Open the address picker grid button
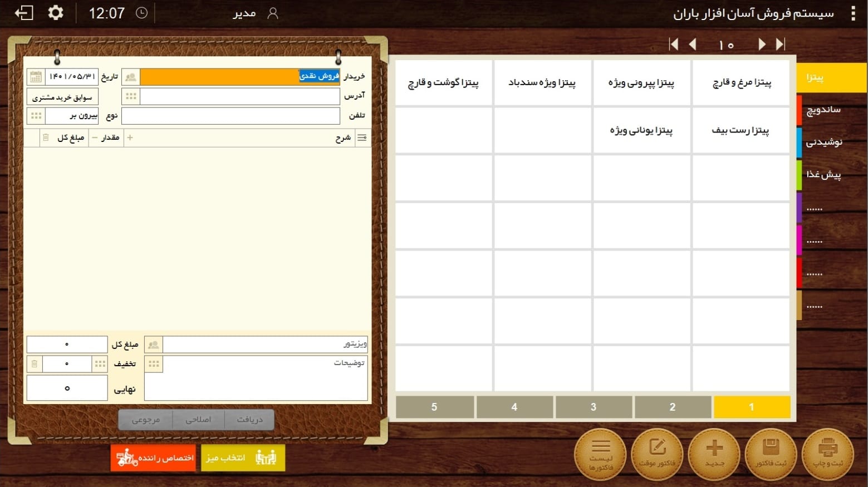Image resolution: width=868 pixels, height=487 pixels. click(131, 96)
